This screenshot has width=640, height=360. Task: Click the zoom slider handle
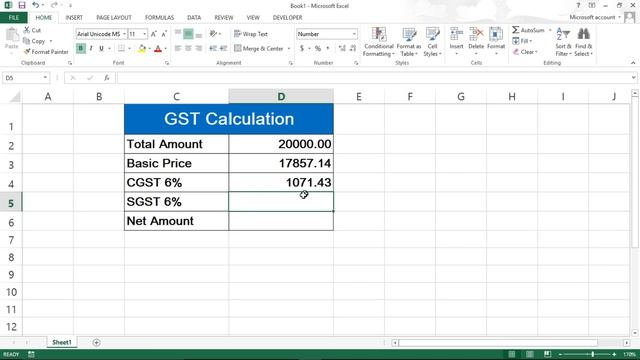tap(592, 354)
